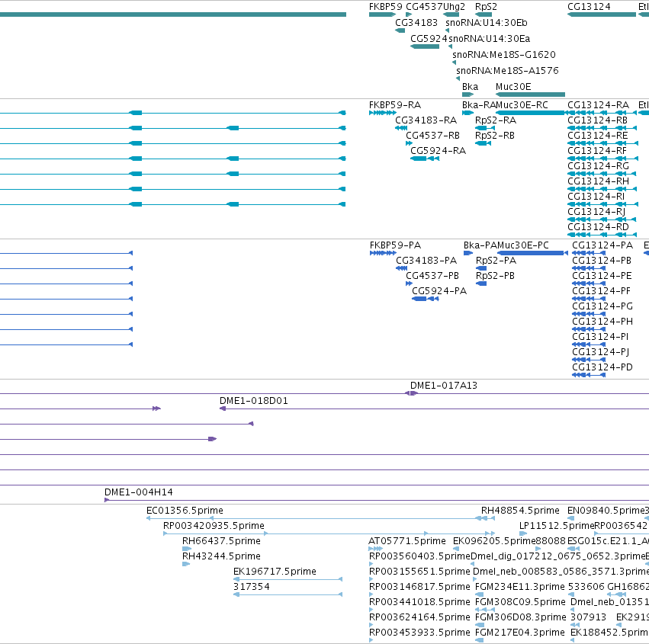Image resolution: width=649 pixels, height=644 pixels.
Task: Select the FKBP59 gene feature
Action: pyautogui.click(x=382, y=14)
